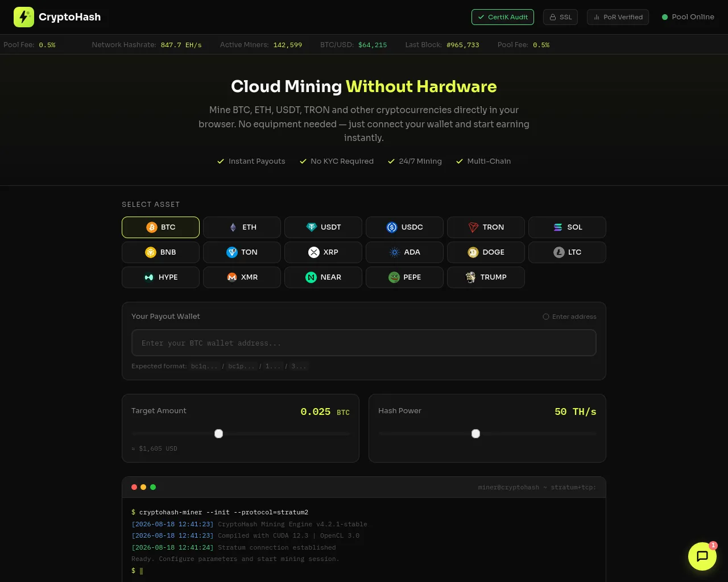
Task: Click the BNB coin icon
Action: pyautogui.click(x=151, y=252)
